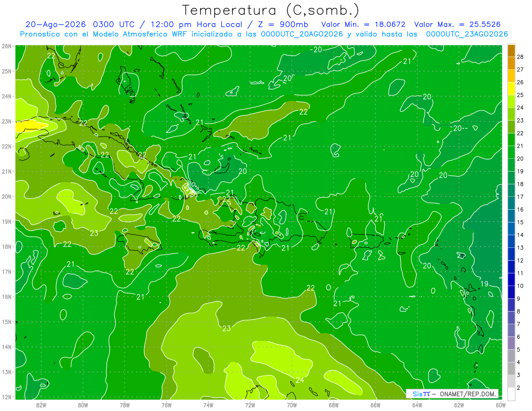Click the 14N latitude axis label
Viewport: 532px width, 411px height.
tap(7, 347)
